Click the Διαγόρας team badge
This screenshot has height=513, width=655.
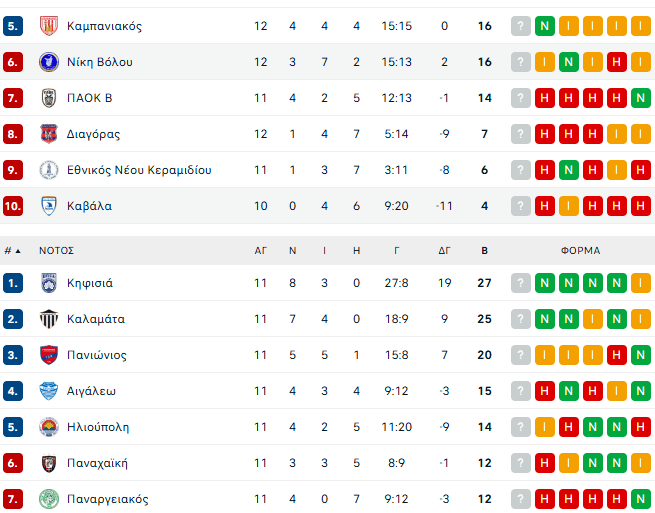click(48, 134)
